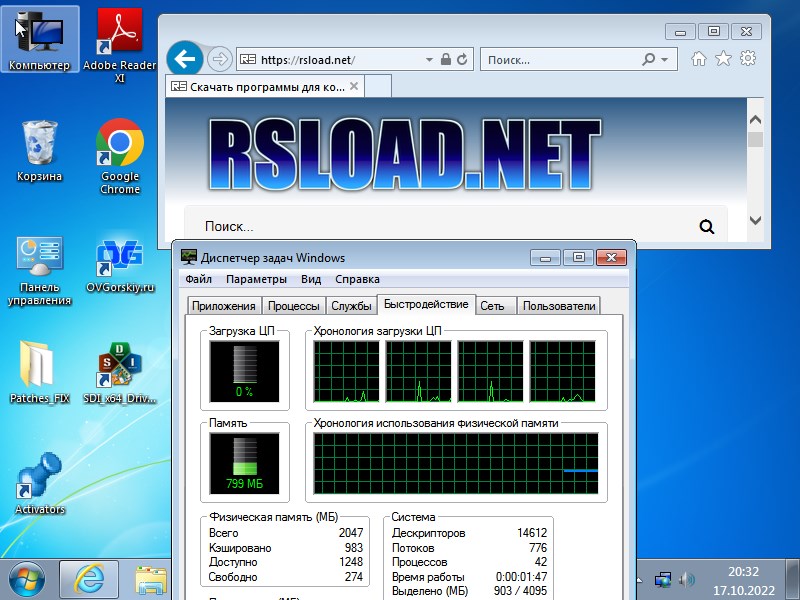This screenshot has width=800, height=600.
Task: Open Панель управления desktop icon
Action: pyautogui.click(x=40, y=269)
